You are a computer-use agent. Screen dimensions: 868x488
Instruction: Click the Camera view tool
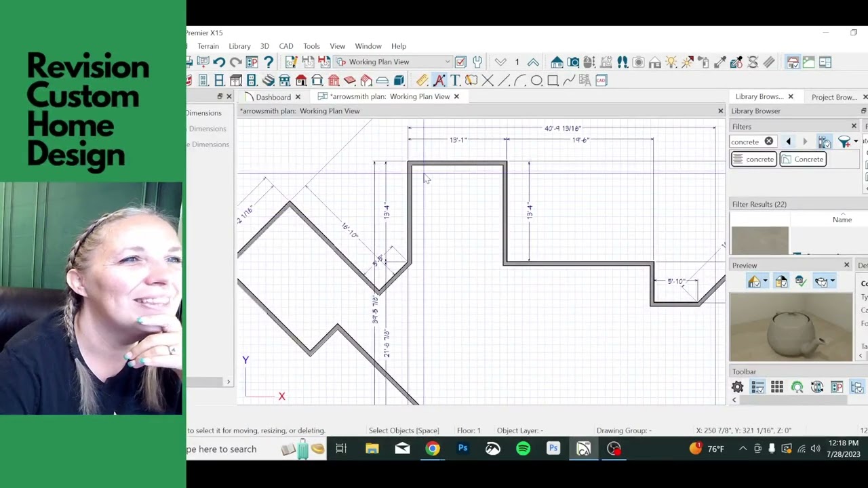tap(573, 62)
